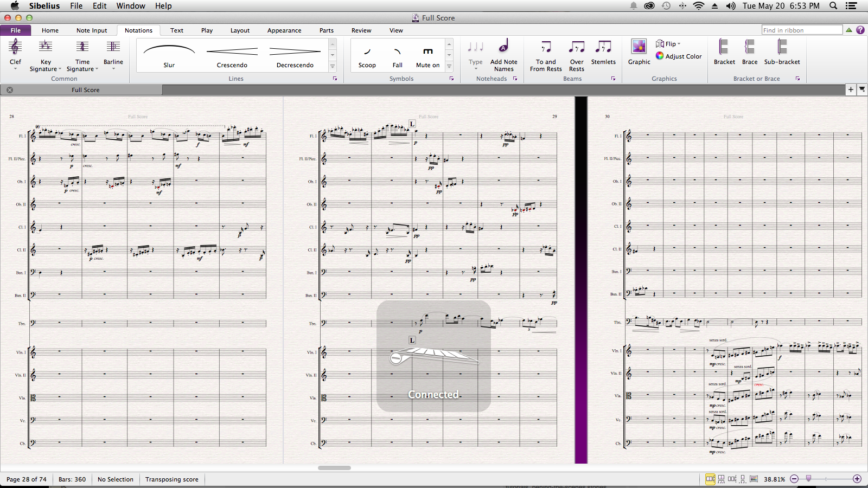Select spreads horizontally page view
Image resolution: width=868 pixels, height=488 pixels.
pyautogui.click(x=710, y=479)
